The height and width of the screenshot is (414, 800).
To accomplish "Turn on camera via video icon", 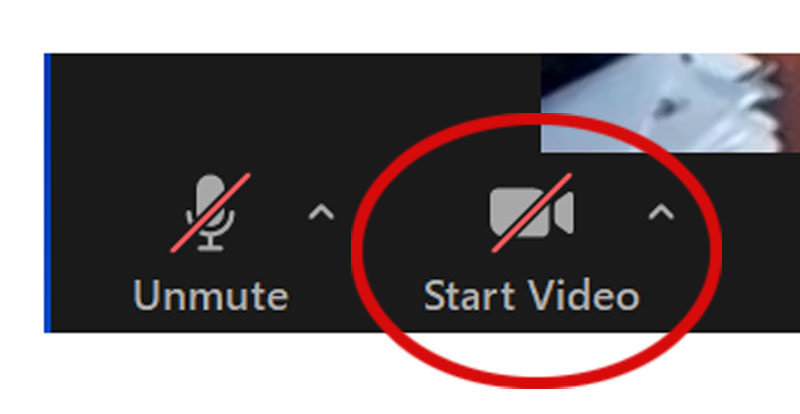I will [x=532, y=213].
